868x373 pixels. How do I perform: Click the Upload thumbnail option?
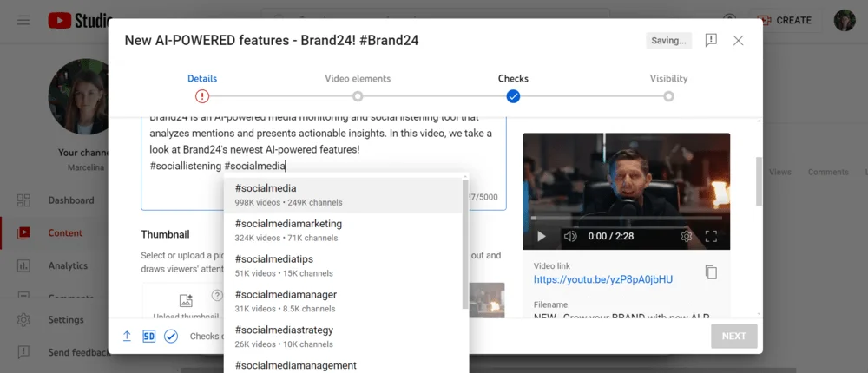(186, 304)
